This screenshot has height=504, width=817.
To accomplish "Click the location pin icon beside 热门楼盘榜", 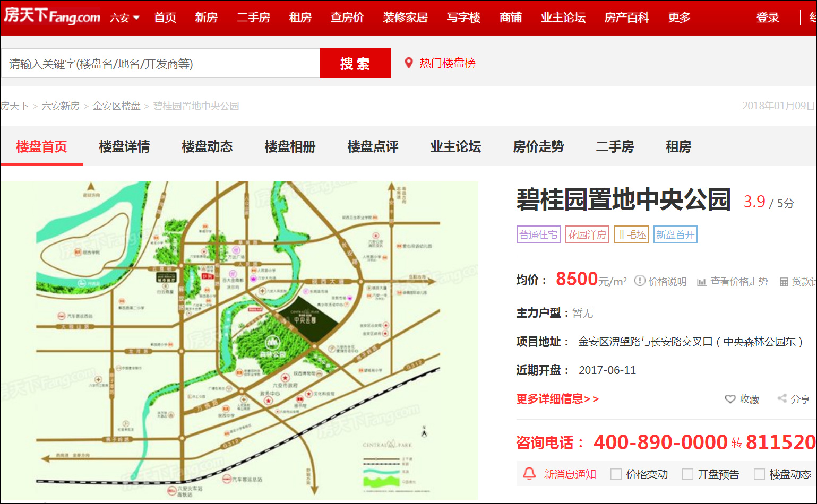I will [x=409, y=63].
